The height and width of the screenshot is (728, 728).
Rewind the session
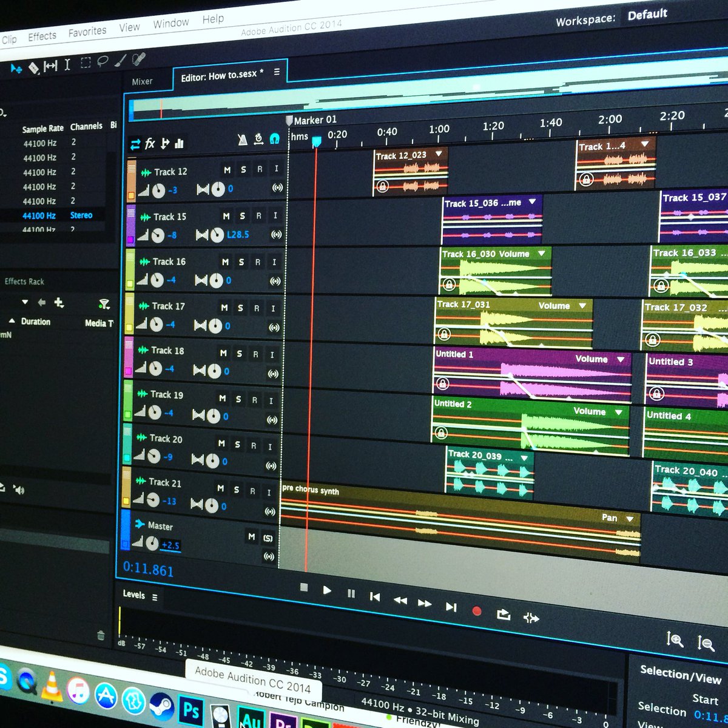[x=400, y=601]
